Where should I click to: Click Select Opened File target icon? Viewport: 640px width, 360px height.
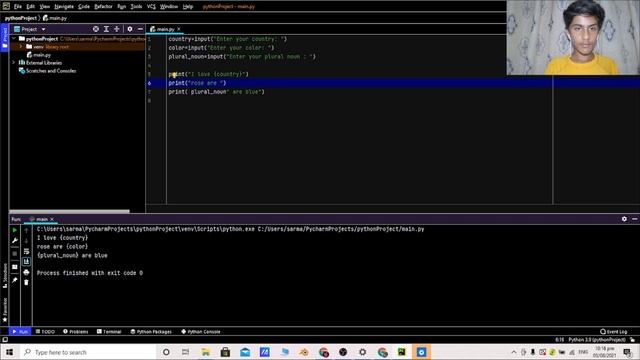[96, 29]
